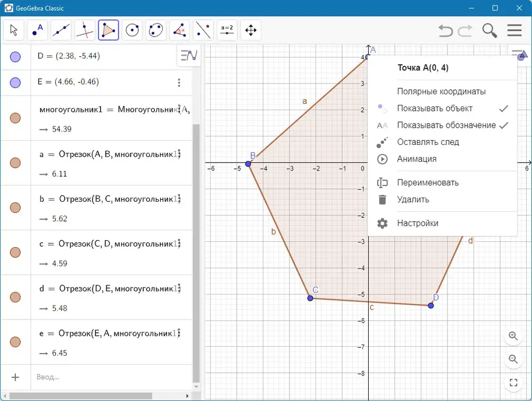Open more options for segment b

179,199
